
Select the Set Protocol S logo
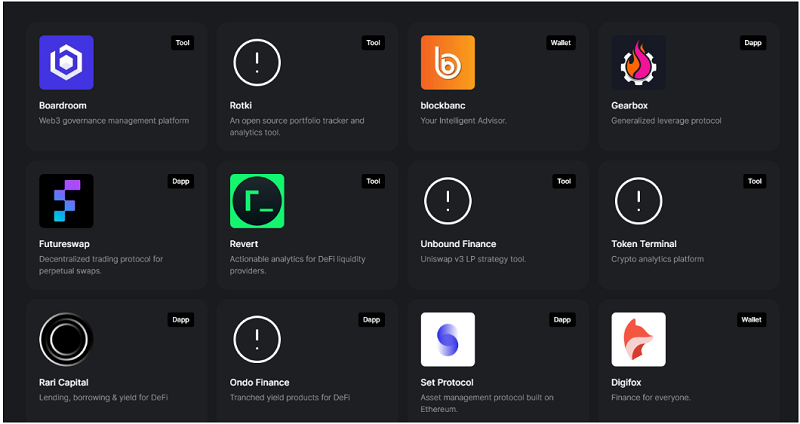[x=448, y=340]
